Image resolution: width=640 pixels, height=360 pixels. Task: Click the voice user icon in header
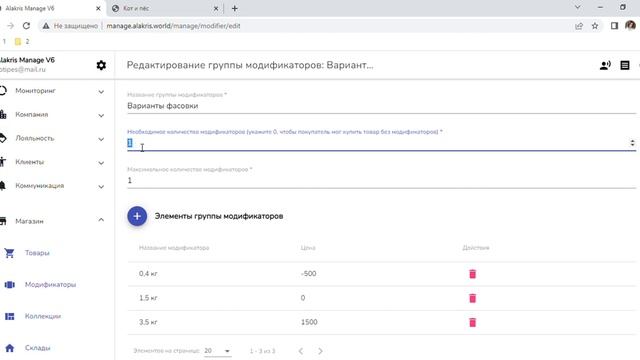click(605, 65)
